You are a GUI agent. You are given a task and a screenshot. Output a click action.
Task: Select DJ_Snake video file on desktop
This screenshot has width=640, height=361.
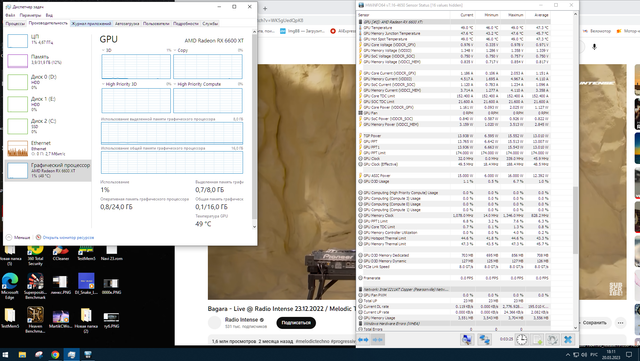pyautogui.click(x=86, y=284)
